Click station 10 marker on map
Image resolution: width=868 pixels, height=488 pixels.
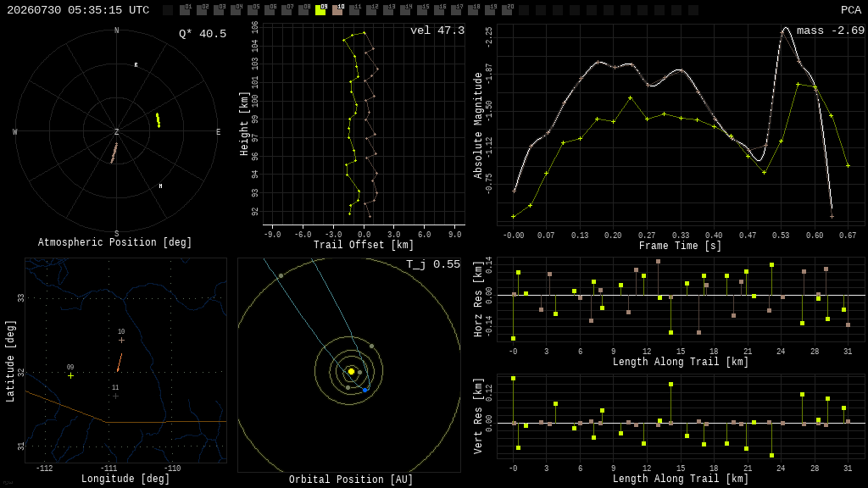coord(121,341)
